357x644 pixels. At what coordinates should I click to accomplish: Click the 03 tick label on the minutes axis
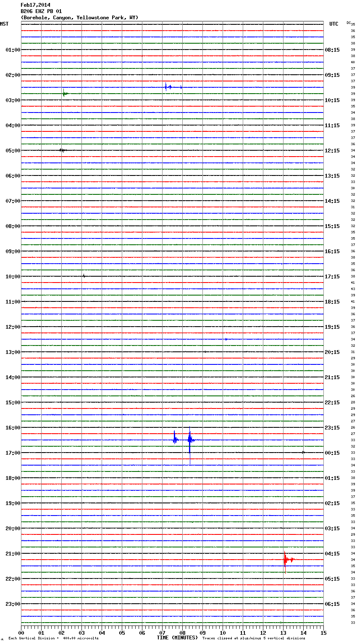pyautogui.click(x=81, y=633)
